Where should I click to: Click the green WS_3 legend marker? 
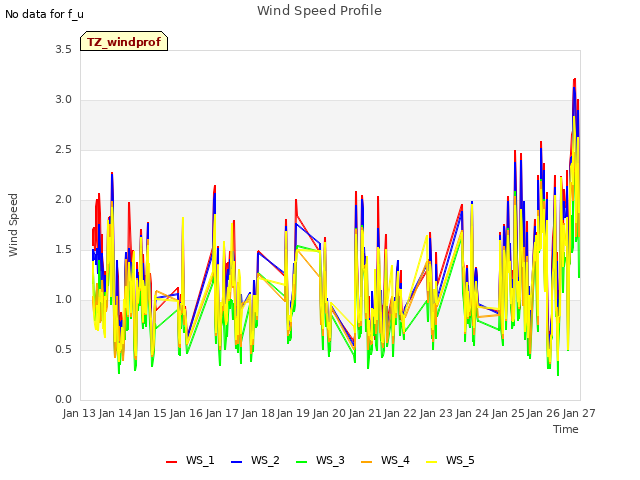[x=301, y=462]
